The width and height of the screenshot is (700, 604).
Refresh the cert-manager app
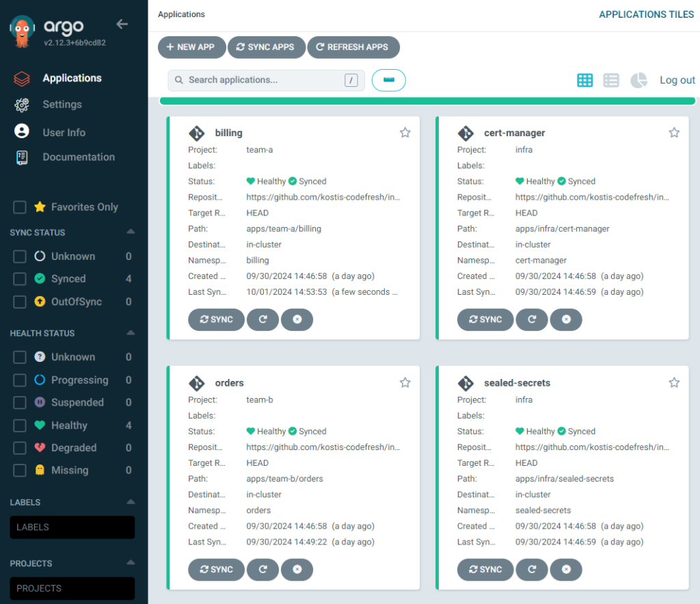pos(532,319)
